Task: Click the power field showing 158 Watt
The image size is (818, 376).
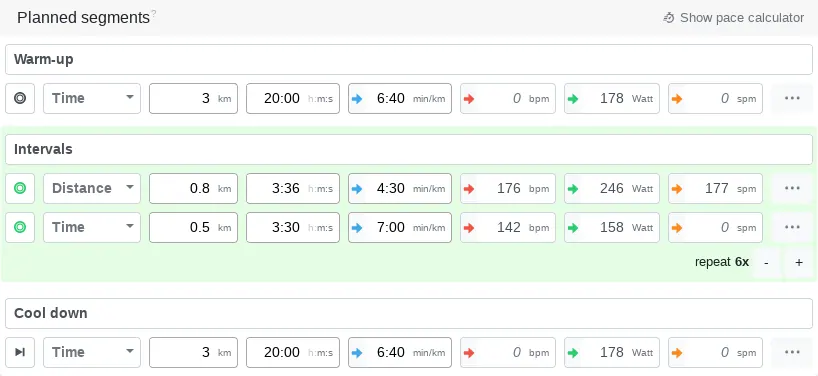Action: pos(611,227)
